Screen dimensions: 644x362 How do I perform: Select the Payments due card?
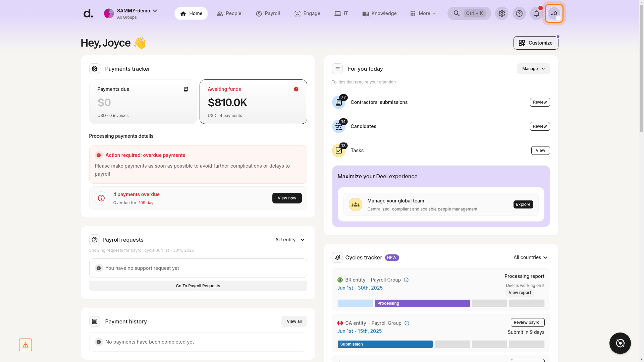(143, 102)
